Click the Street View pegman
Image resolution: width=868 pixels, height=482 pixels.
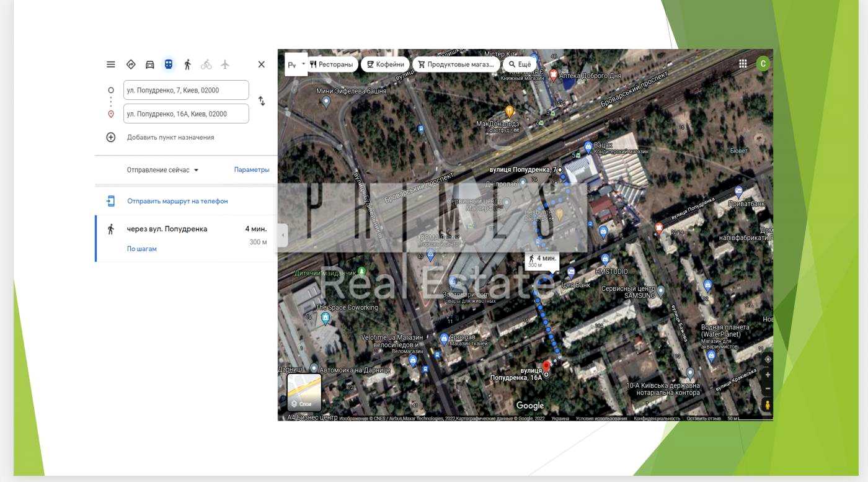coord(768,404)
